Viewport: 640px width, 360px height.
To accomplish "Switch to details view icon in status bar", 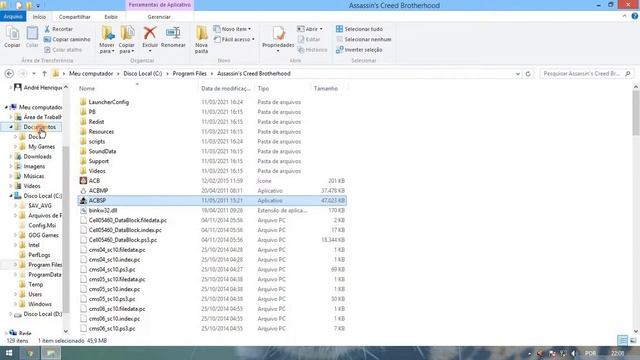I will pos(622,340).
